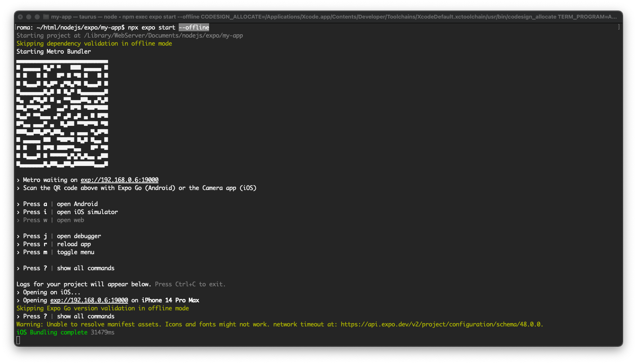The image size is (637, 364).
Task: Click the https://api.expo.dev schema URL in the warning
Action: click(x=441, y=324)
